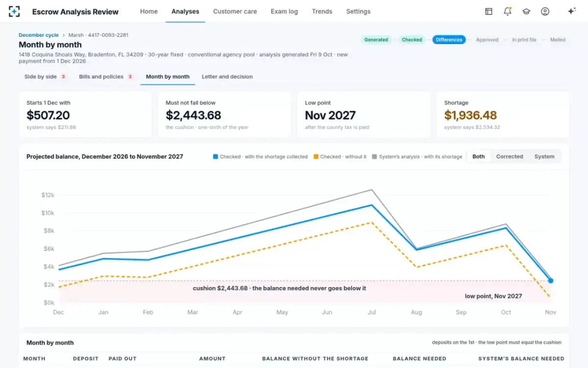This screenshot has width=588, height=368.
Task: Open Settings in the top navigation
Action: 358,11
